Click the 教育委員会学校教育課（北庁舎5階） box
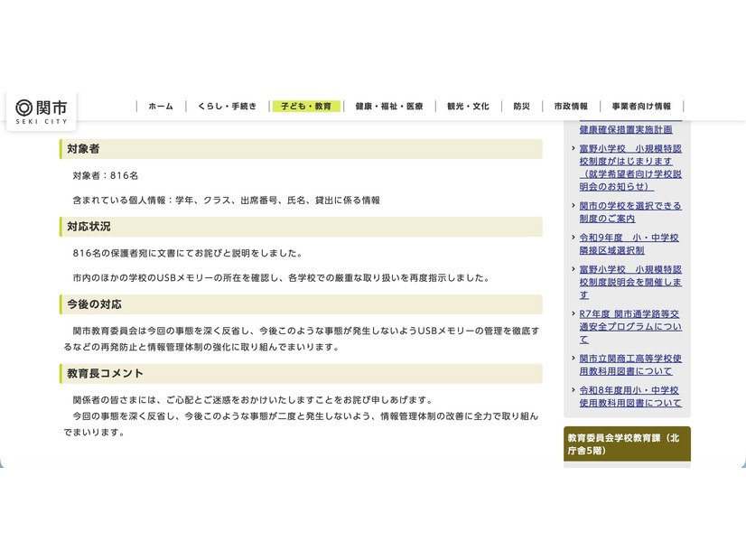Screen dimensions: 746x560 [x=627, y=443]
